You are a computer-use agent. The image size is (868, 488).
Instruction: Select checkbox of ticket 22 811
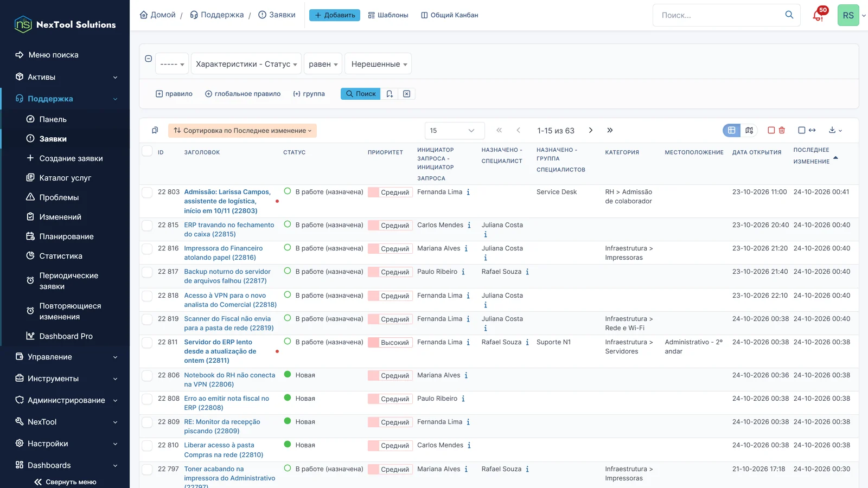[147, 343]
